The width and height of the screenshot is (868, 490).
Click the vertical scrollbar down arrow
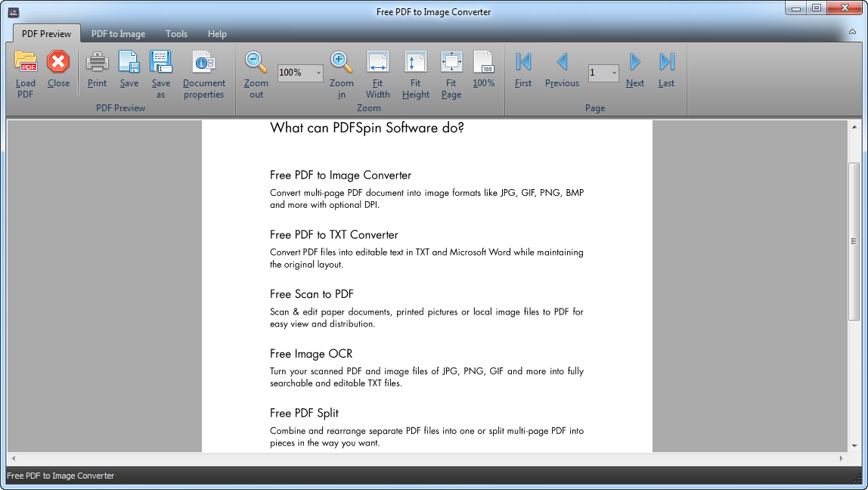coord(854,445)
